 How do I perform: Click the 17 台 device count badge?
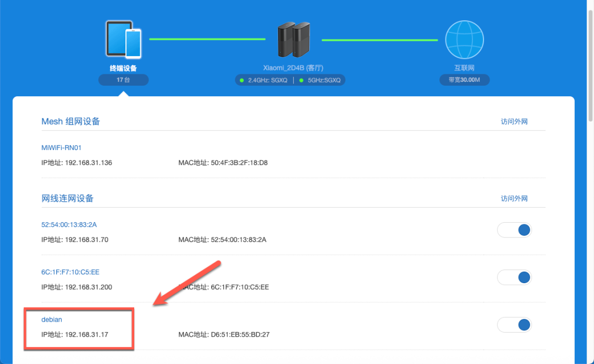pyautogui.click(x=123, y=80)
